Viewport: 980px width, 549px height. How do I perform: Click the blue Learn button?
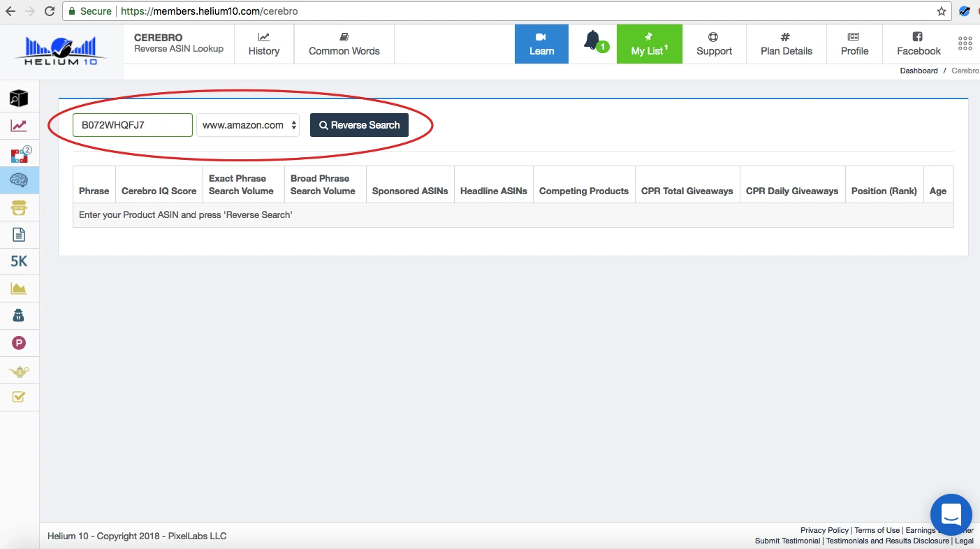pos(541,44)
